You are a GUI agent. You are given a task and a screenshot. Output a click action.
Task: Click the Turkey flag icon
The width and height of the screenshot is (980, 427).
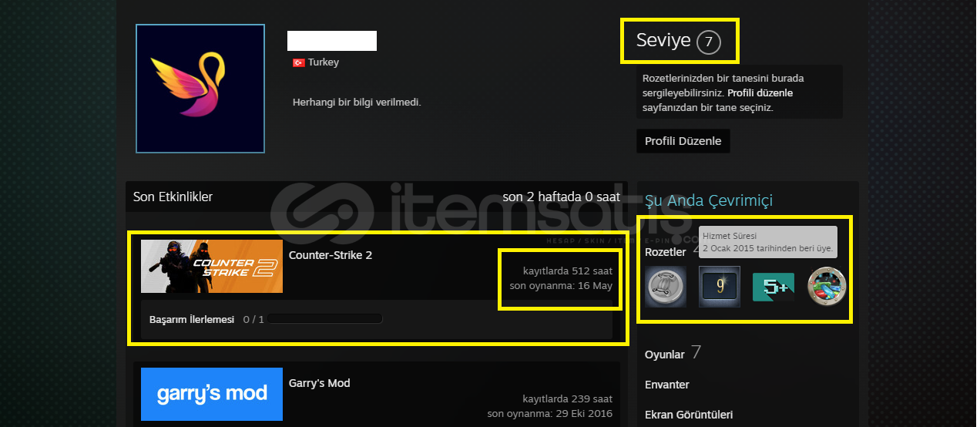(298, 62)
